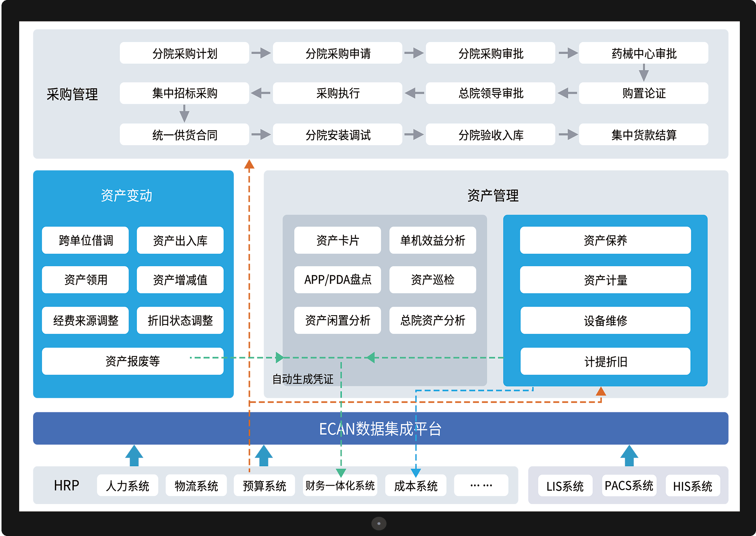Click the 集中货款结算 box

click(643, 135)
